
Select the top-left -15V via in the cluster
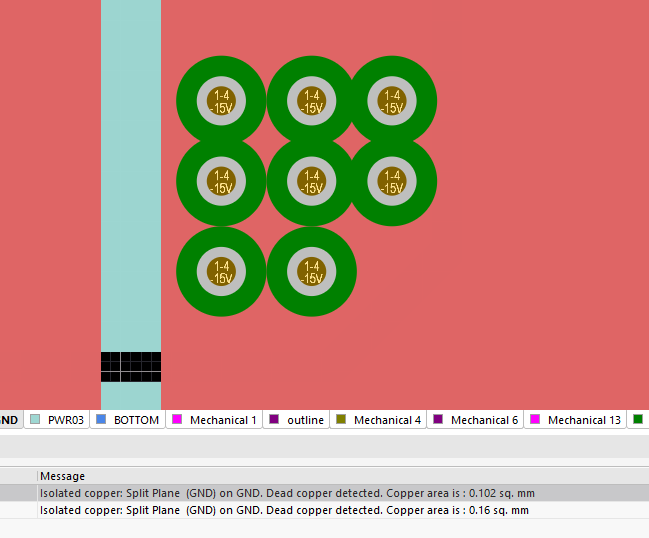221,101
